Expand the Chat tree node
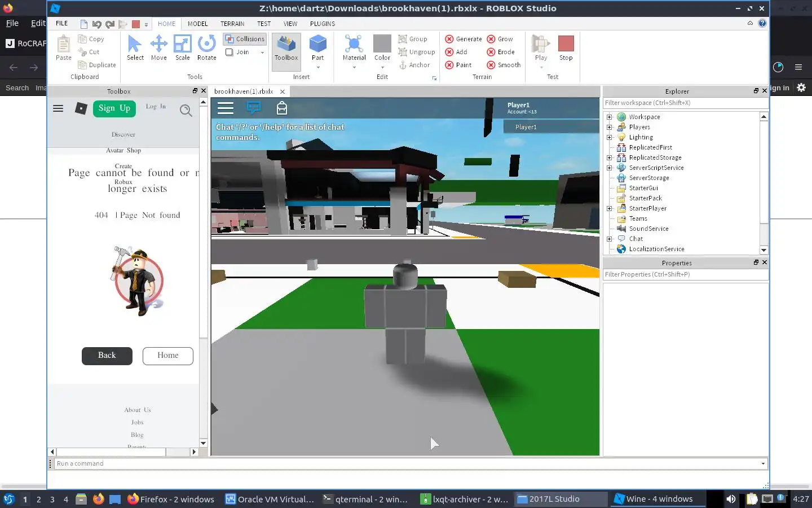The image size is (812, 508). pyautogui.click(x=609, y=239)
